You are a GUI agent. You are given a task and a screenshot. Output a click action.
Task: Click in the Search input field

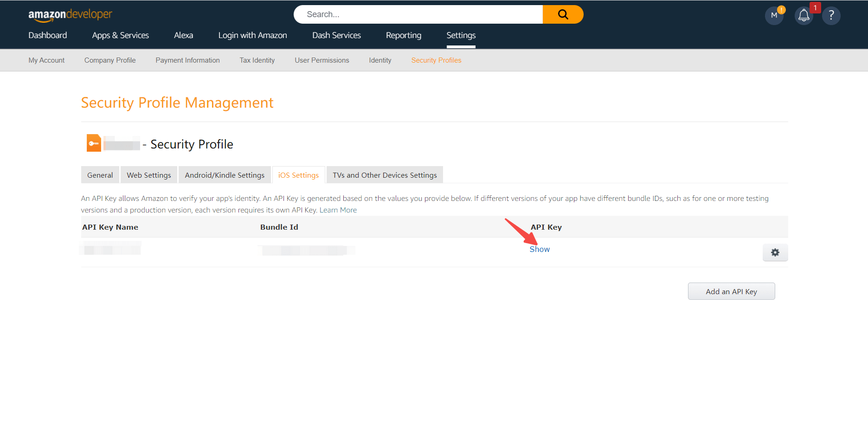coord(418,14)
